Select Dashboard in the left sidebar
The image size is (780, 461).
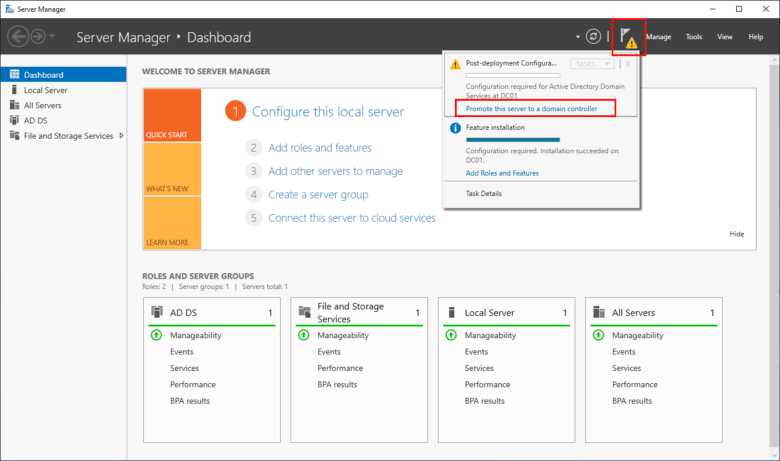(x=63, y=75)
